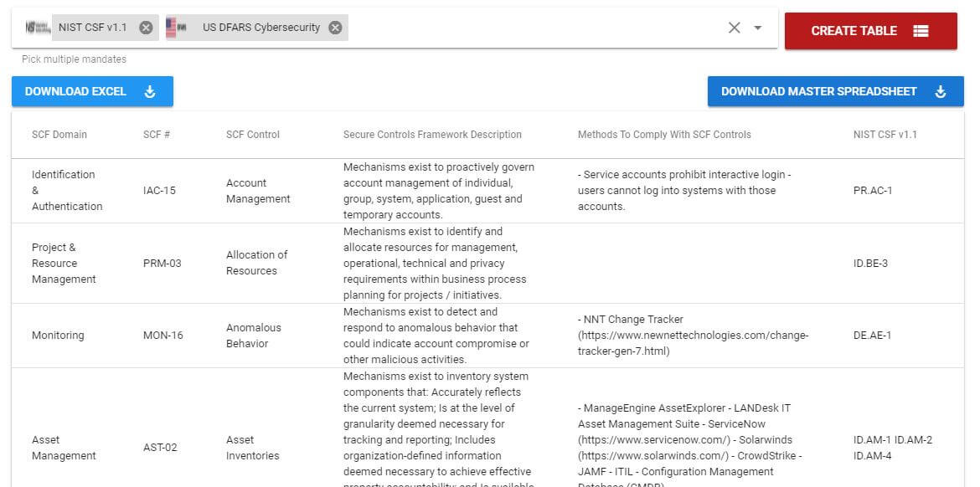Click the NNT Change Tracker URL text
This screenshot has height=487, width=980.
tap(693, 343)
